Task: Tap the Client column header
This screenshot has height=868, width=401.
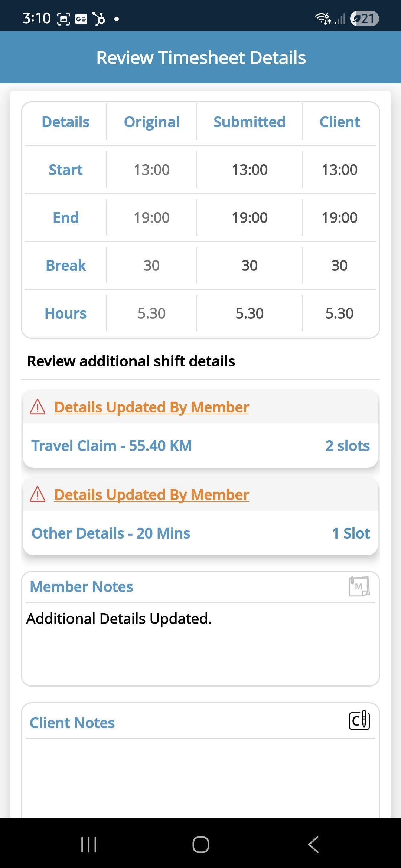Action: pos(339,122)
